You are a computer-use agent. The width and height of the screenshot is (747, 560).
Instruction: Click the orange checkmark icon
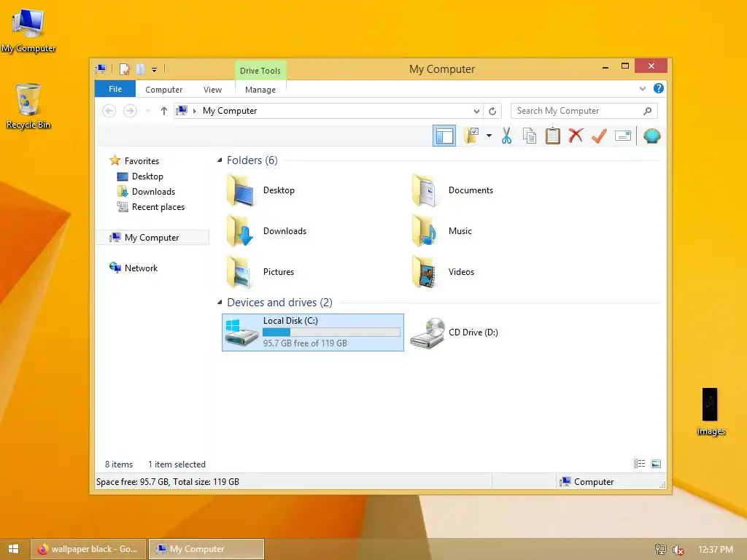[x=600, y=136]
